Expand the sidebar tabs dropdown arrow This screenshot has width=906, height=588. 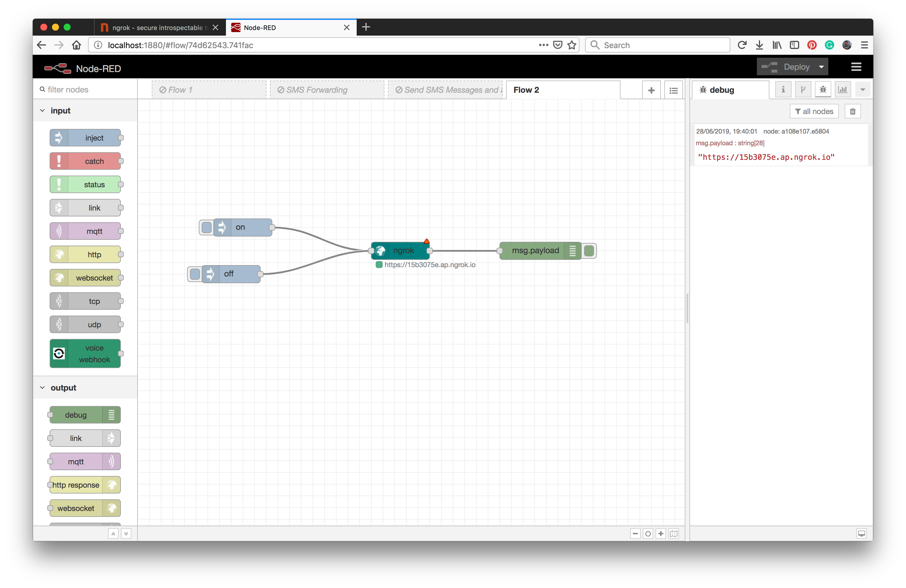tap(863, 90)
